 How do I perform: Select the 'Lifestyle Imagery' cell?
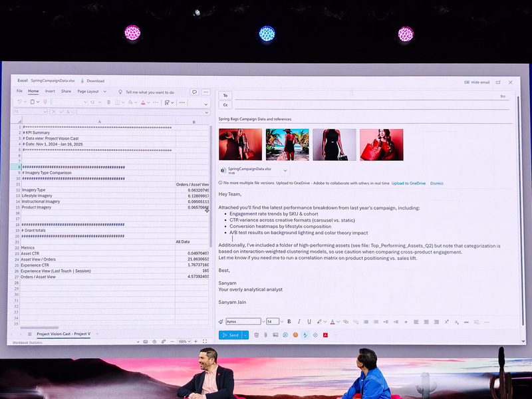pos(98,196)
